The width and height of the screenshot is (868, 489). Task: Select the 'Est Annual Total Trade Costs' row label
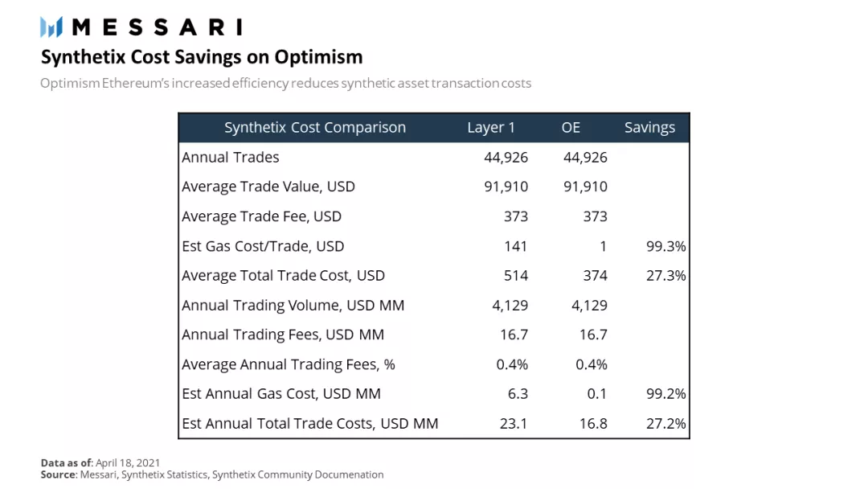pyautogui.click(x=309, y=424)
